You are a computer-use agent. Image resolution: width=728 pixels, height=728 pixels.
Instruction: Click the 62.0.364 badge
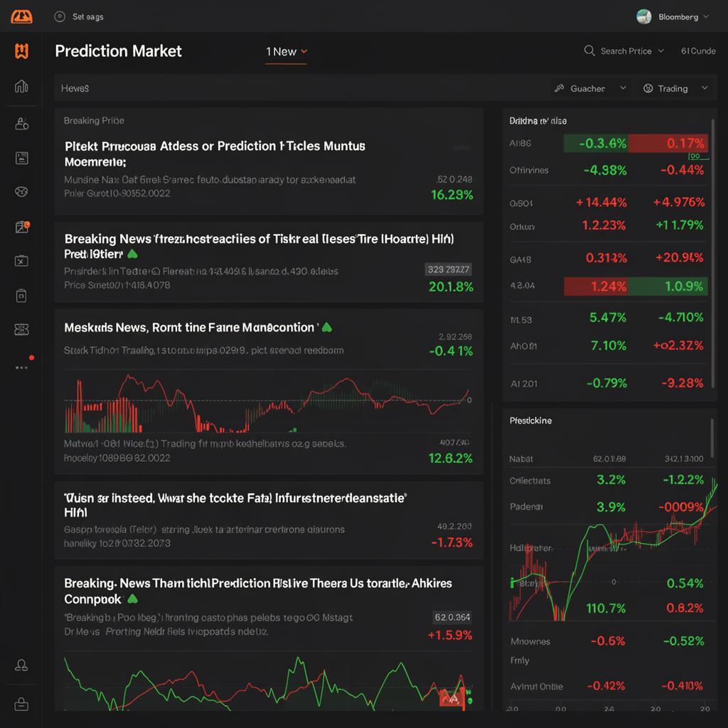(452, 617)
